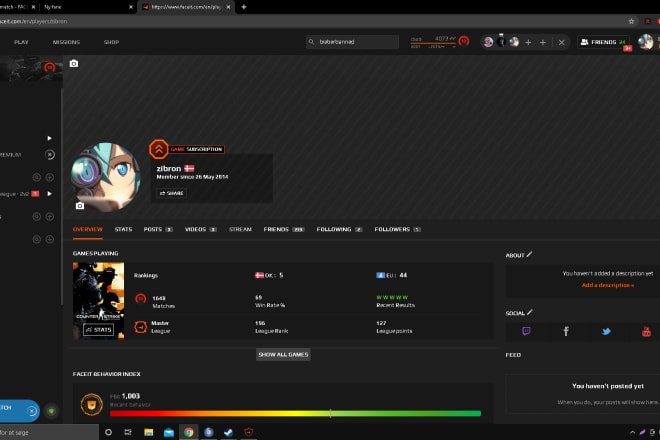
Task: Click the red skill level icon beside ELO
Action: tap(464, 41)
